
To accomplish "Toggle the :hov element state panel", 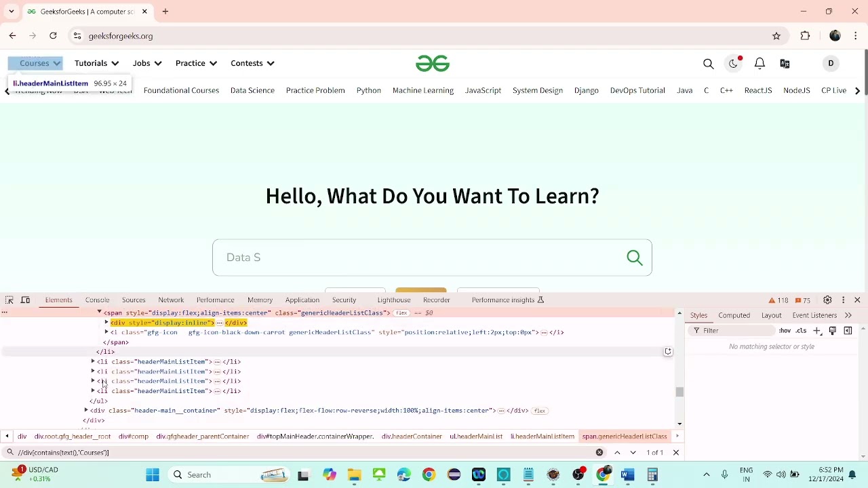I will click(x=785, y=331).
